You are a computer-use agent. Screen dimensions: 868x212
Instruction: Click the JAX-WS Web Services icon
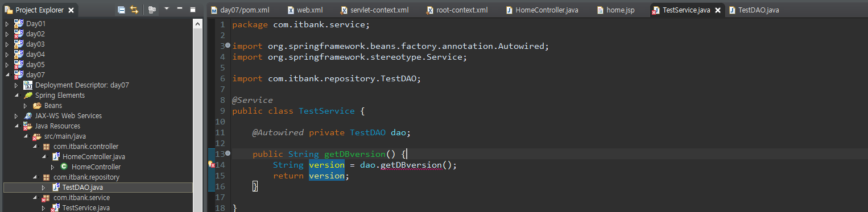pos(28,116)
